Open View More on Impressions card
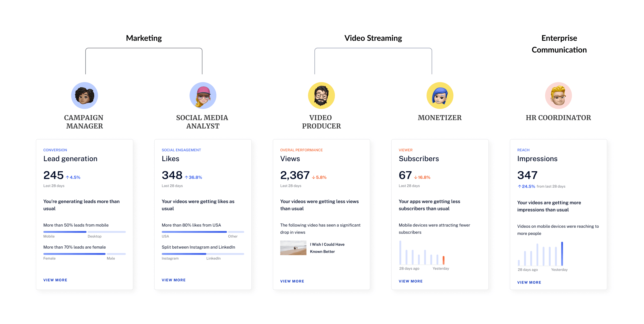The image size is (644, 324). (529, 282)
